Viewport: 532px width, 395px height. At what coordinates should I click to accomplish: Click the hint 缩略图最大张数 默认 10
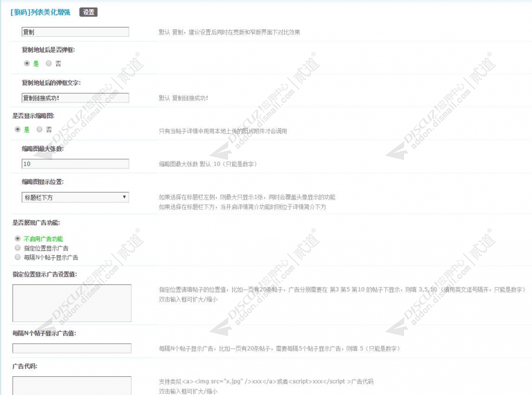pos(208,164)
